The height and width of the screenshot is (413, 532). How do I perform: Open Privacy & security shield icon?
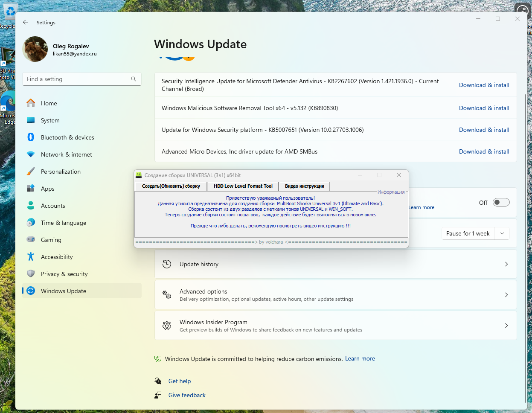[31, 274]
